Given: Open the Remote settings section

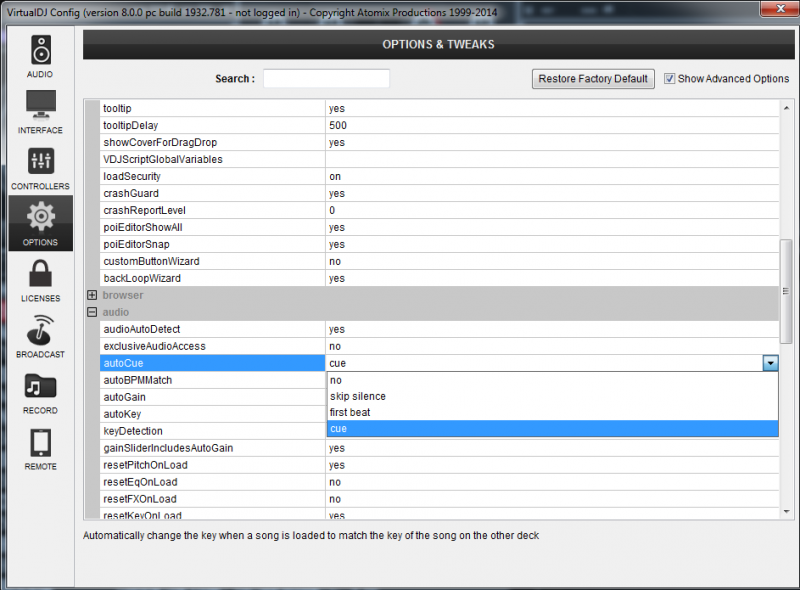Looking at the screenshot, I should (41, 447).
